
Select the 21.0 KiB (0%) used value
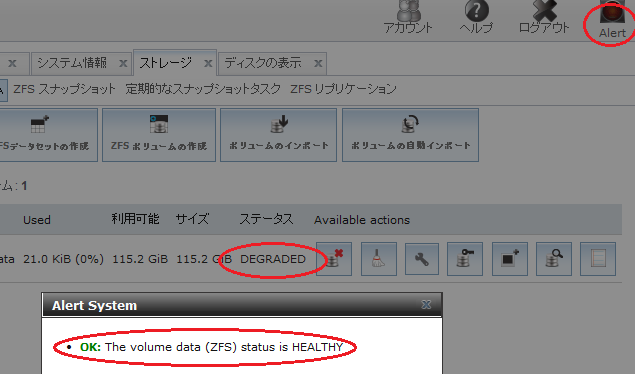click(63, 259)
